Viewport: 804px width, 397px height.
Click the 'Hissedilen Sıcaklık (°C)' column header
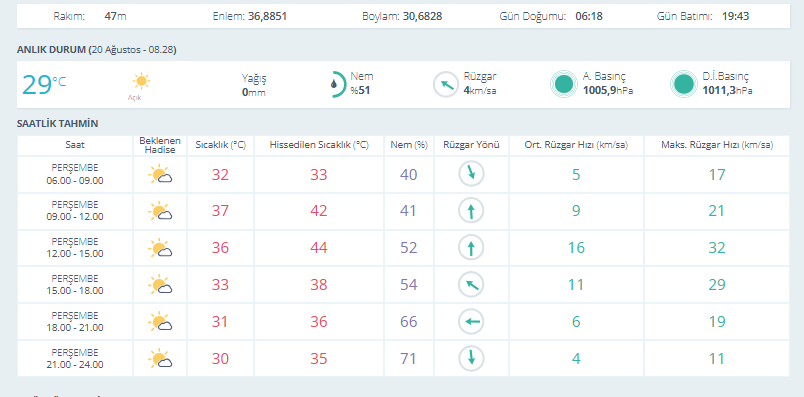[x=319, y=145]
